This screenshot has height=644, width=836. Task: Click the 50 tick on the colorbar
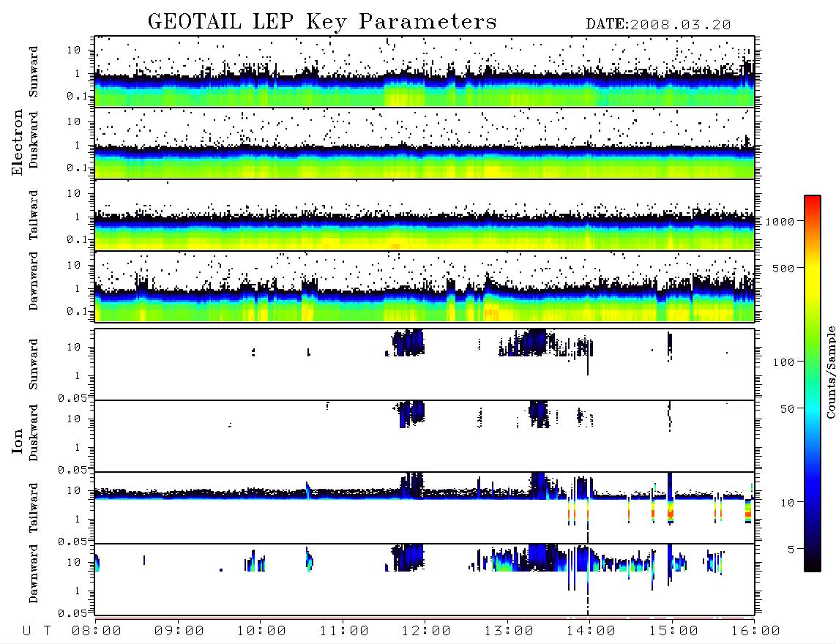click(787, 409)
